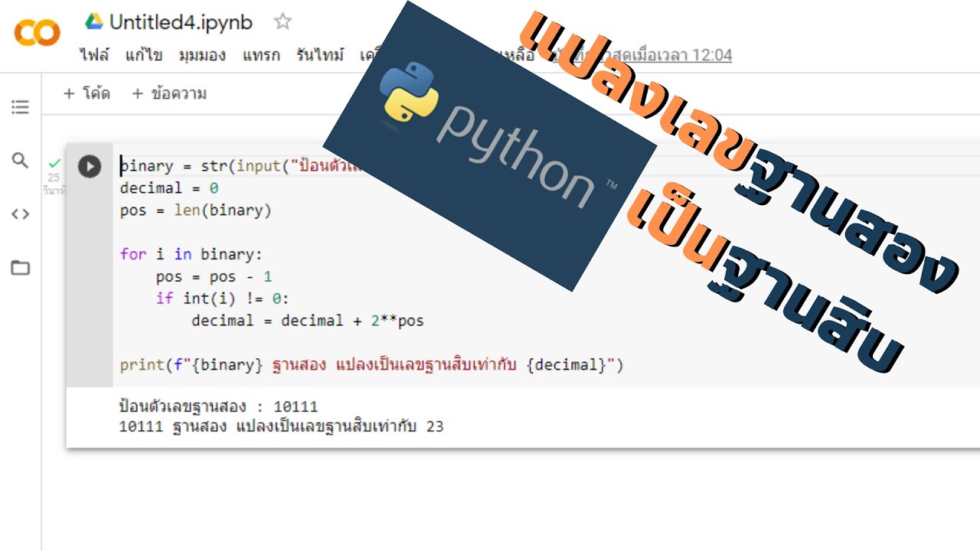The height and width of the screenshot is (551, 980).
Task: Click the Google Drive icon beside notebook title
Action: (x=94, y=21)
